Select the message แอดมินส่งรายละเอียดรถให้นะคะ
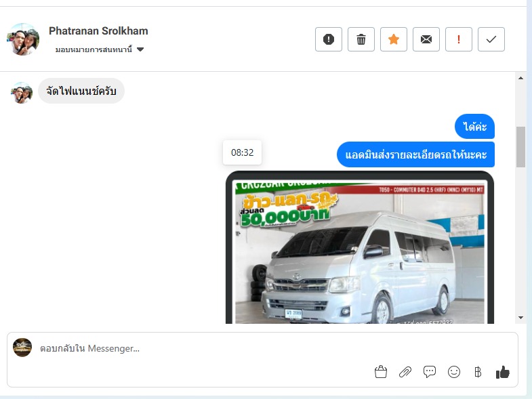532x399 pixels. pyautogui.click(x=415, y=154)
